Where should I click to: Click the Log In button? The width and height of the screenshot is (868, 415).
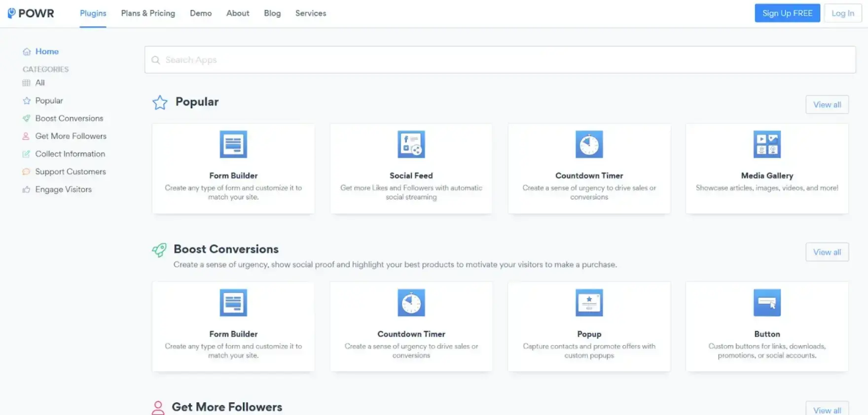[843, 13]
